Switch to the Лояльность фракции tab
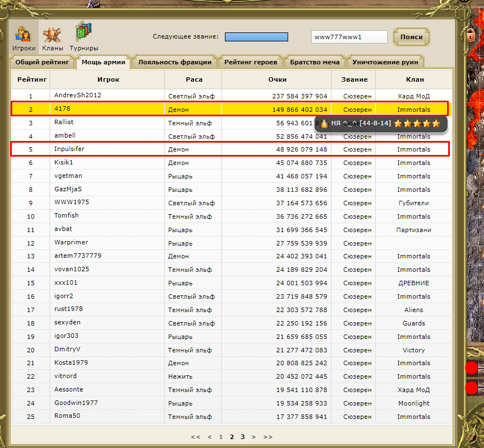 [175, 62]
